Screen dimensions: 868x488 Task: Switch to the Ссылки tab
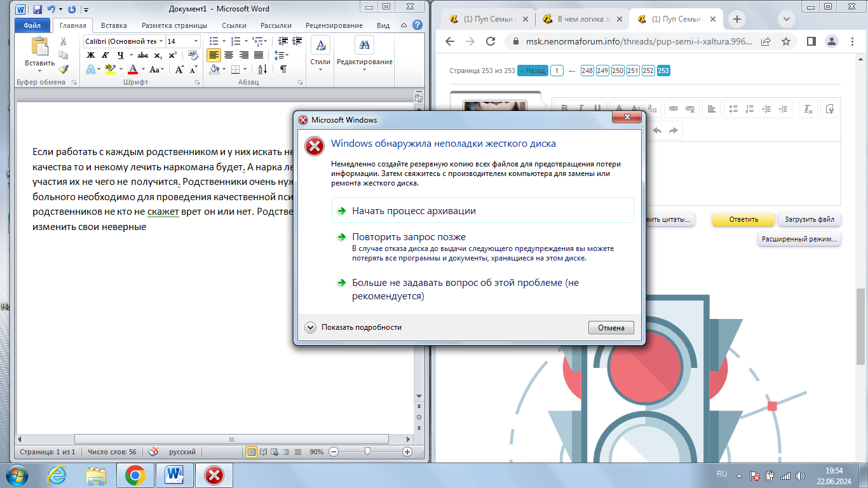[234, 25]
